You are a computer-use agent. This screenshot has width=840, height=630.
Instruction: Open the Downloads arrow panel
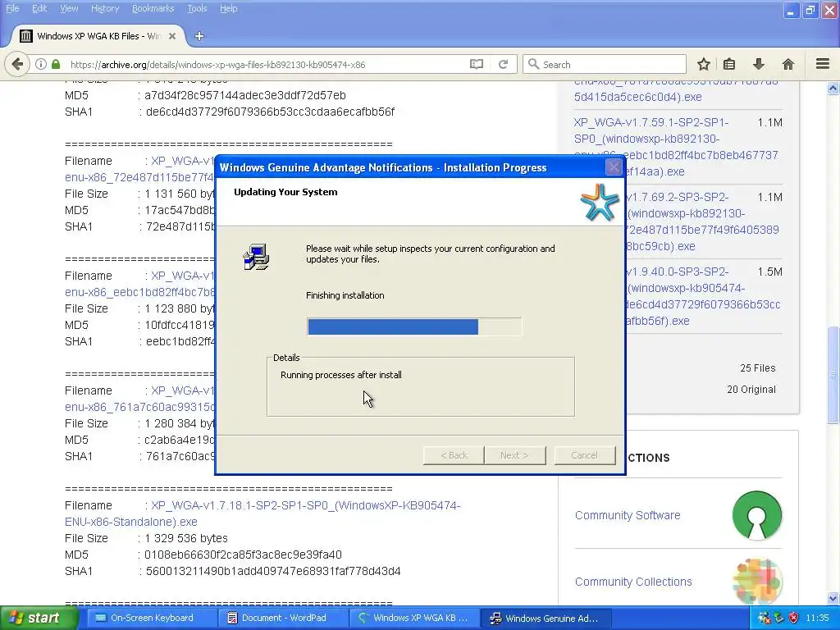[759, 64]
